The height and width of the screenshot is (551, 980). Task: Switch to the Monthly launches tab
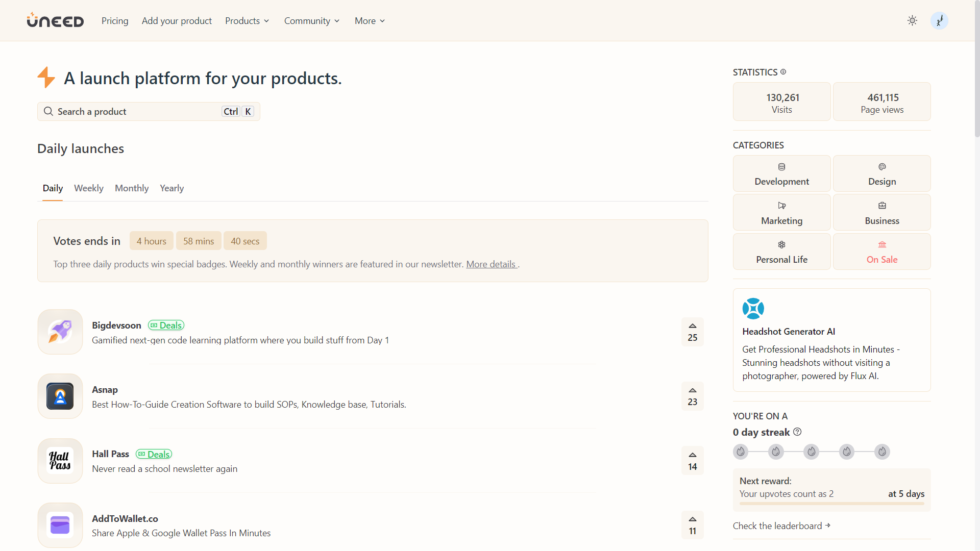coord(131,188)
